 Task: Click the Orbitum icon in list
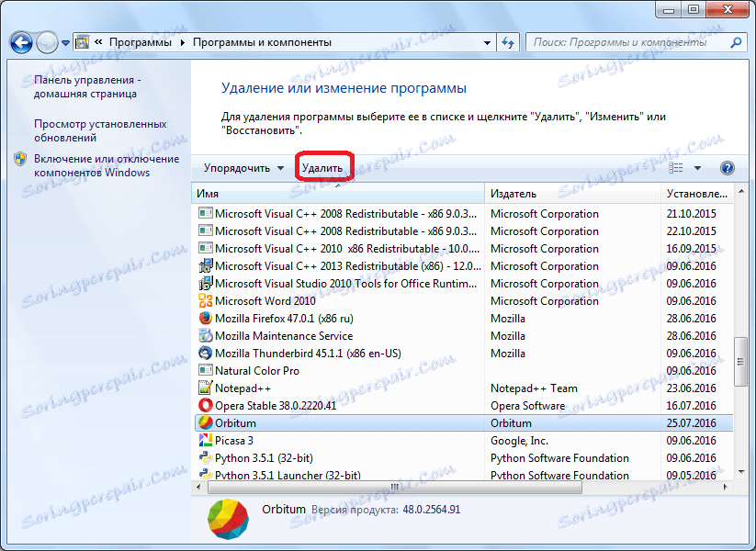tap(206, 422)
